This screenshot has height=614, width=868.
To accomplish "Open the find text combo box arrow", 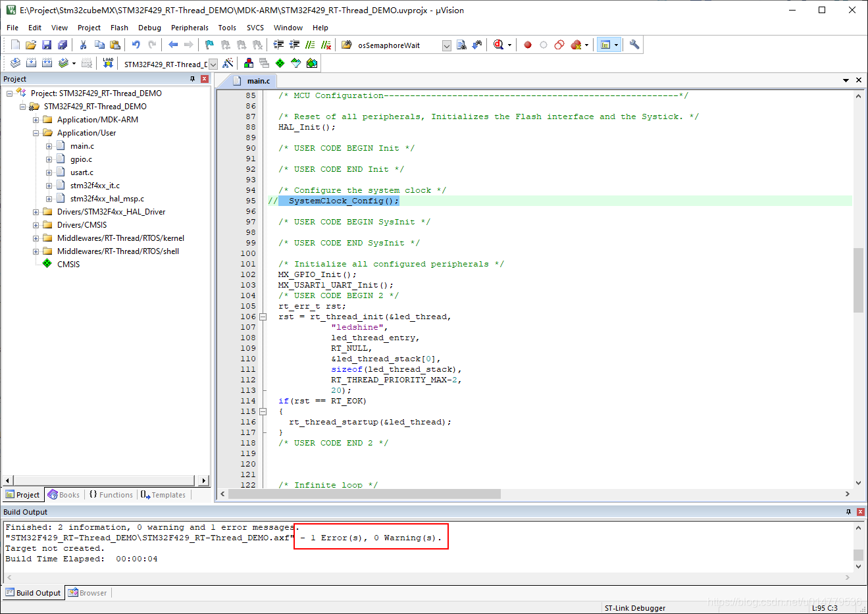I will 447,45.
